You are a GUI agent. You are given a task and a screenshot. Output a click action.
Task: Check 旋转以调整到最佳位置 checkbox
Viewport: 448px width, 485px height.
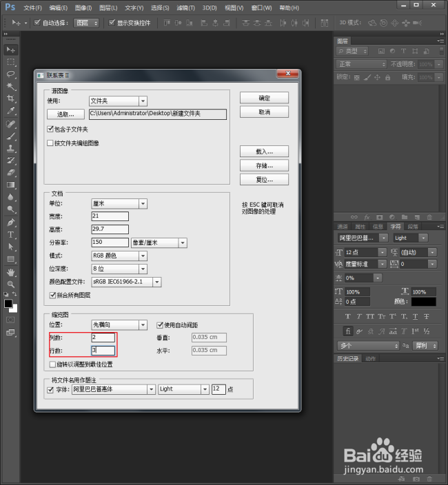52,364
